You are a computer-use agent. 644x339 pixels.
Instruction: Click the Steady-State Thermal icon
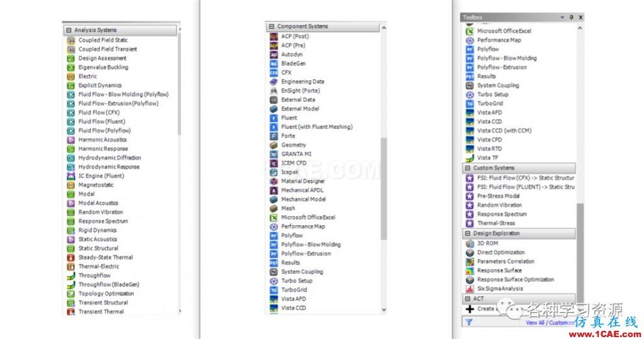(x=71, y=258)
